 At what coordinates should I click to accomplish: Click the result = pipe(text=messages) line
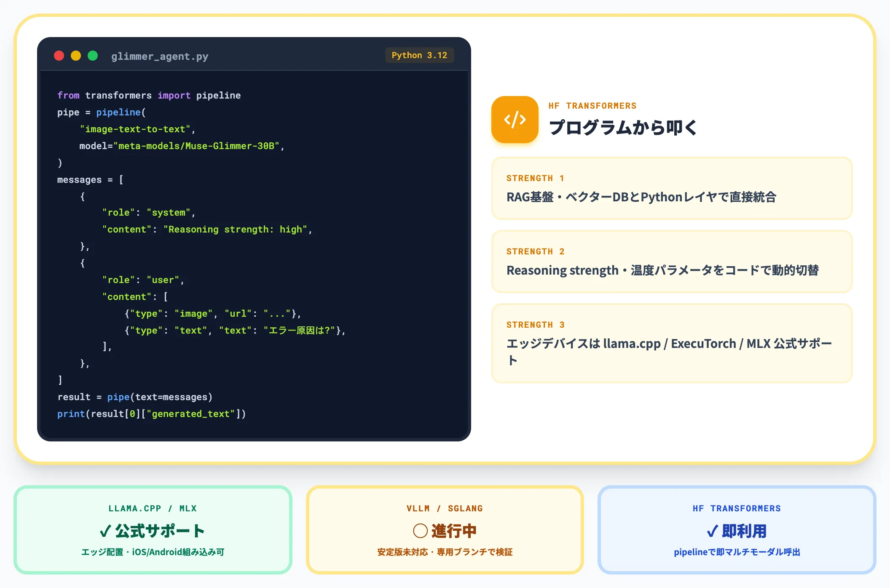pyautogui.click(x=135, y=397)
